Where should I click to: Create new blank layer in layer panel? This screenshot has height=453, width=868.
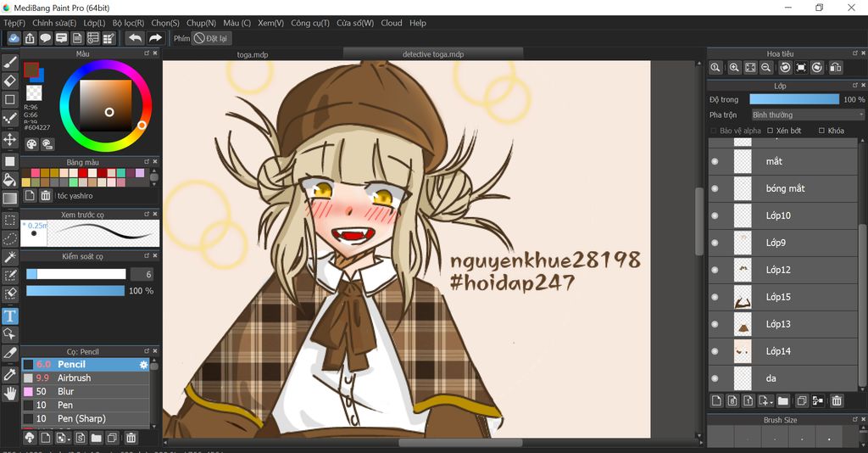click(716, 400)
